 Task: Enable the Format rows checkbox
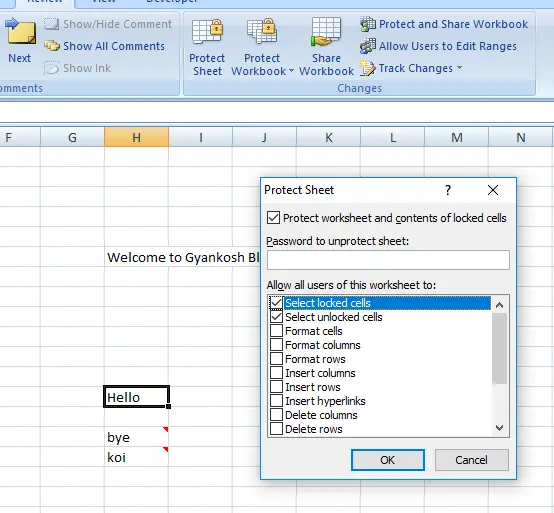point(276,359)
